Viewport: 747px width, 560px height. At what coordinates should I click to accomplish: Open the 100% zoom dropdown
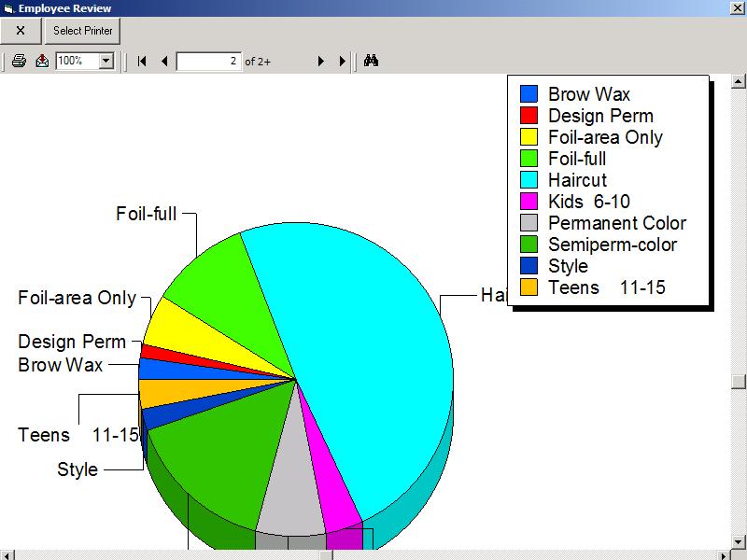click(x=106, y=62)
